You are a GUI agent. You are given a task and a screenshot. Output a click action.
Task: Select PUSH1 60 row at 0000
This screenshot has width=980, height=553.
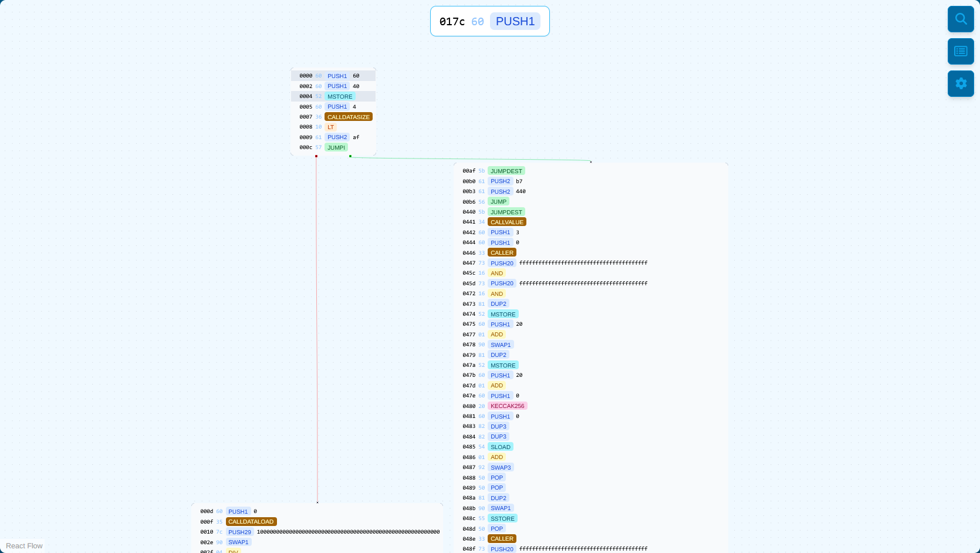(333, 76)
